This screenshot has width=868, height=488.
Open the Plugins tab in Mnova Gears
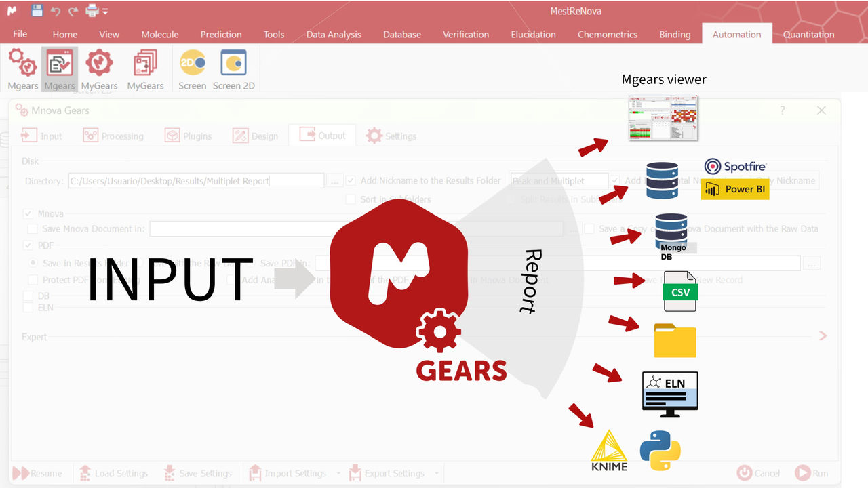189,136
